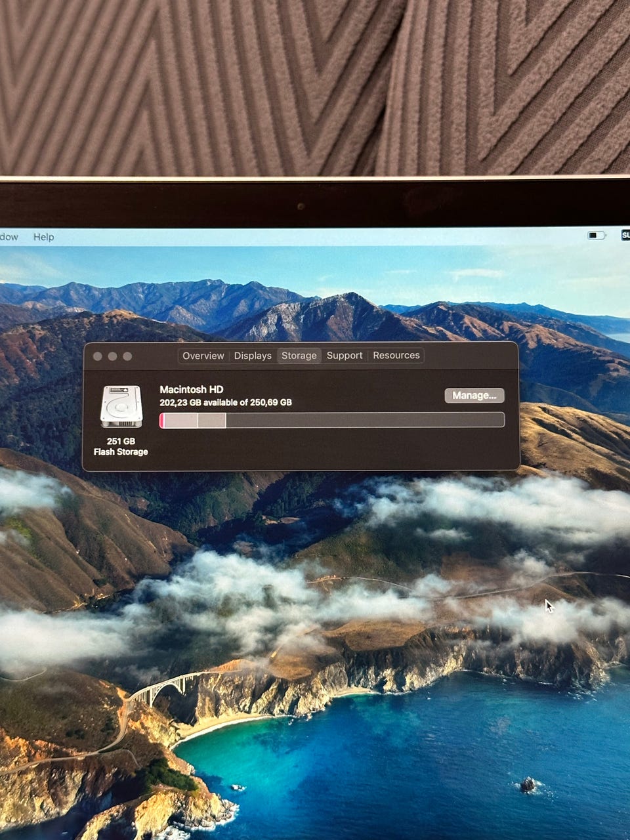Open the Help menu
The width and height of the screenshot is (630, 840).
[43, 237]
